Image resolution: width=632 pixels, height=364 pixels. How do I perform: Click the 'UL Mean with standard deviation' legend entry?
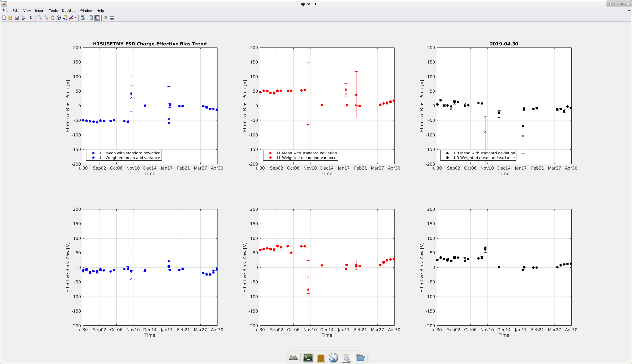(x=130, y=153)
